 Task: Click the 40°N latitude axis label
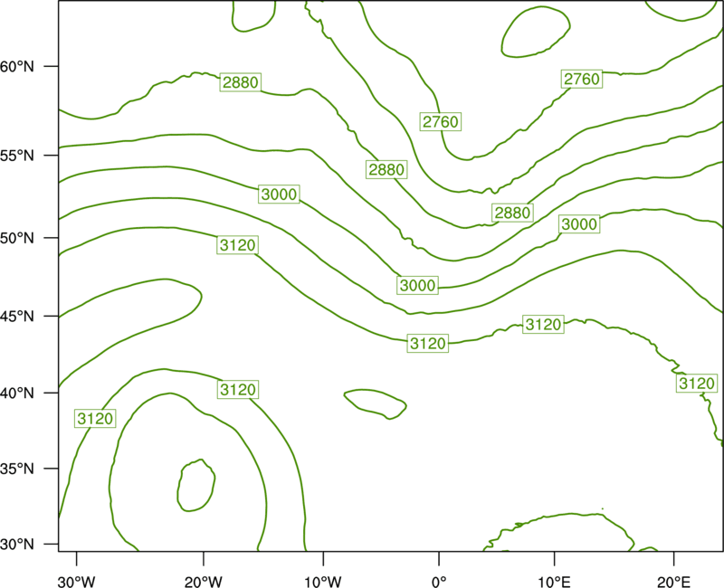click(x=17, y=393)
